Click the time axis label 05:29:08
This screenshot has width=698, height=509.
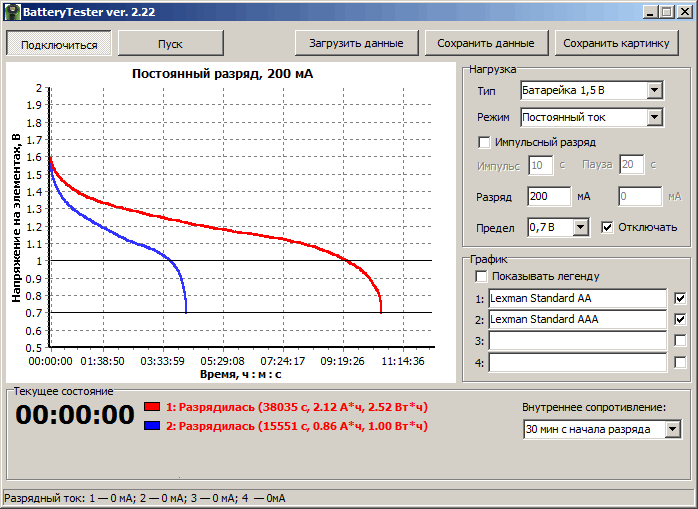(222, 361)
